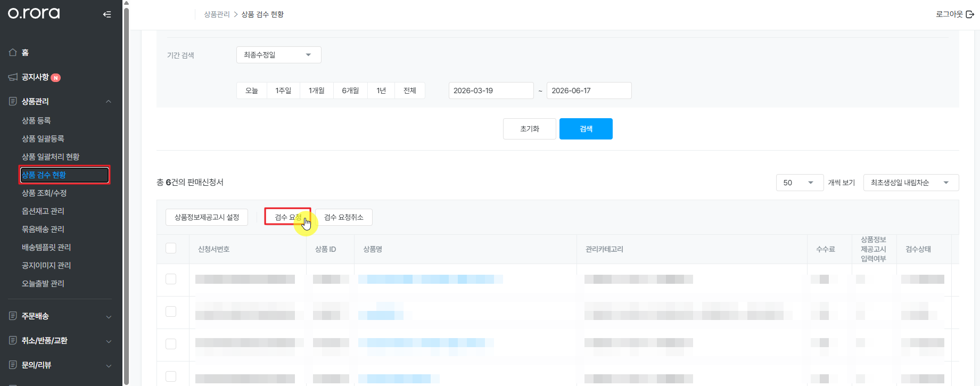Click the 초기화 reset button
Image resolution: width=980 pixels, height=386 pixels.
(530, 129)
